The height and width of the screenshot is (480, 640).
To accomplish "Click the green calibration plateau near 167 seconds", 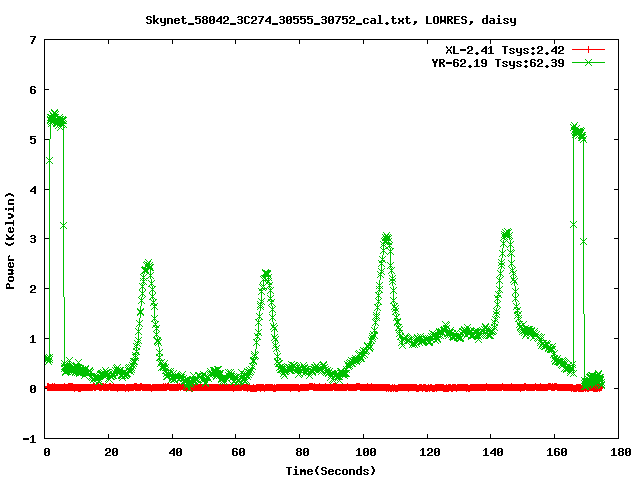I will coord(578,132).
